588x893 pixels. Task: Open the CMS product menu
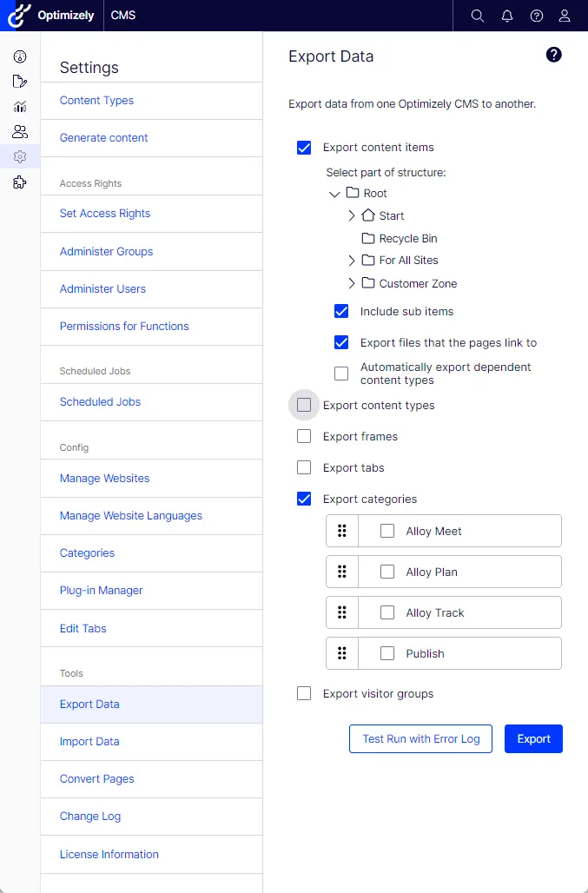click(123, 16)
